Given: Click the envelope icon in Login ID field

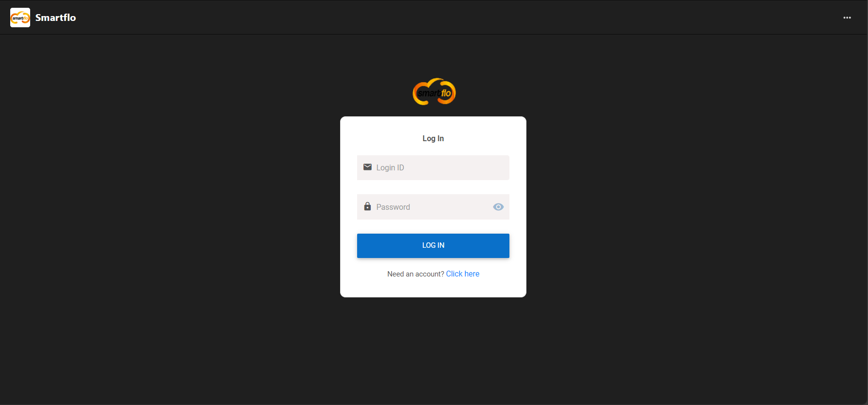Looking at the screenshot, I should (x=367, y=167).
